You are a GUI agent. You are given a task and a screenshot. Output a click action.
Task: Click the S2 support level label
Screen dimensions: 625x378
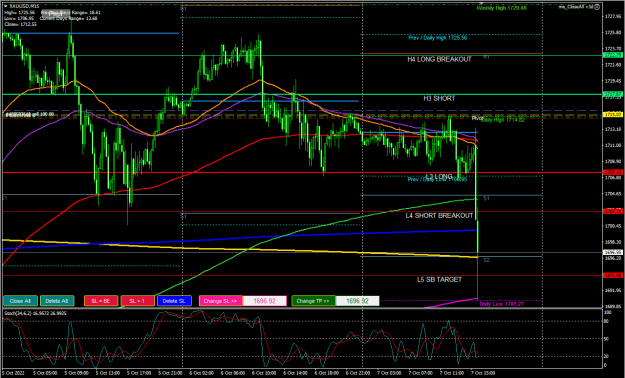pos(486,260)
